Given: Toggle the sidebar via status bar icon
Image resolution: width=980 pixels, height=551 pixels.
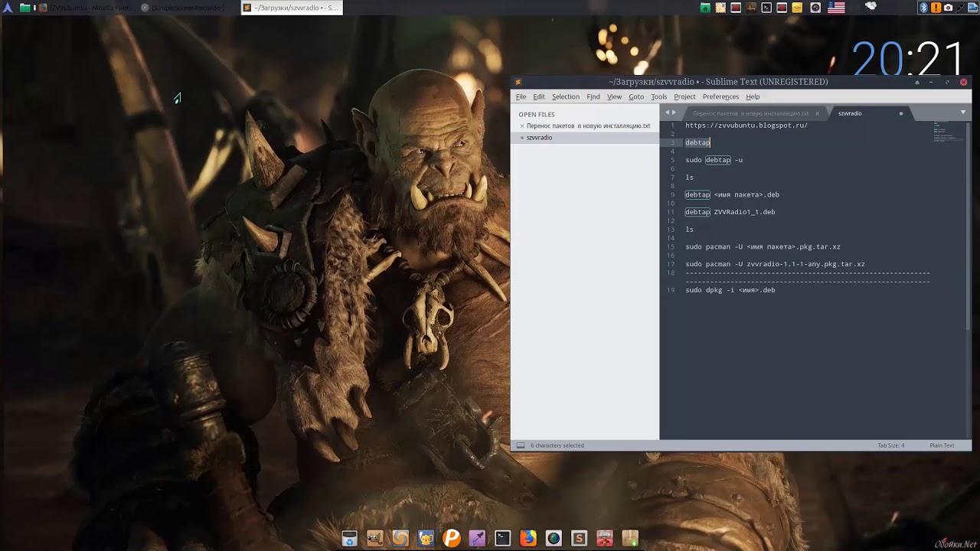Looking at the screenshot, I should tap(521, 445).
